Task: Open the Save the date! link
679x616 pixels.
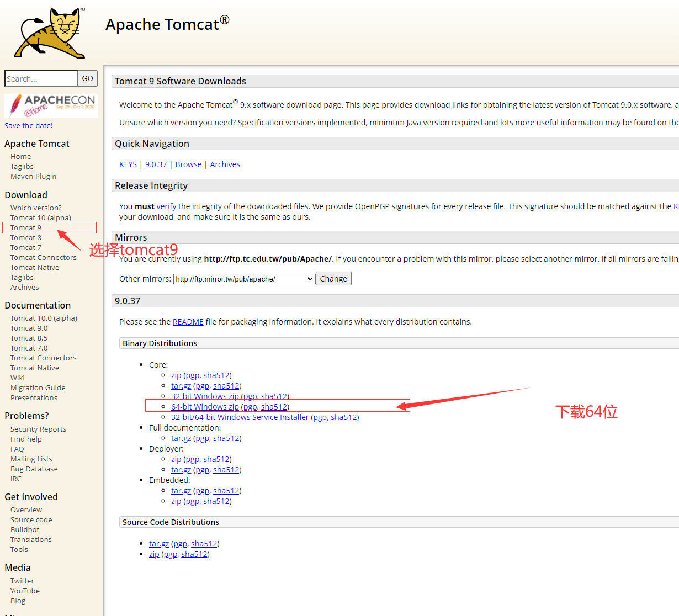Action: click(29, 125)
